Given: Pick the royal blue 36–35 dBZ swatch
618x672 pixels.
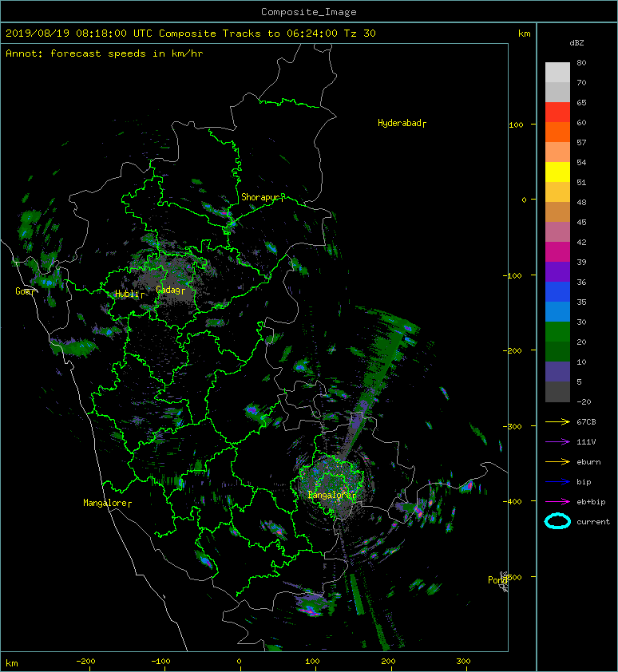Looking at the screenshot, I should point(557,291).
